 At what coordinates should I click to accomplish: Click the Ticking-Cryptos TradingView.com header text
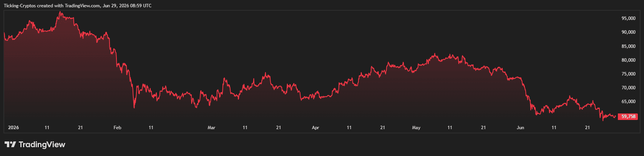click(78, 6)
